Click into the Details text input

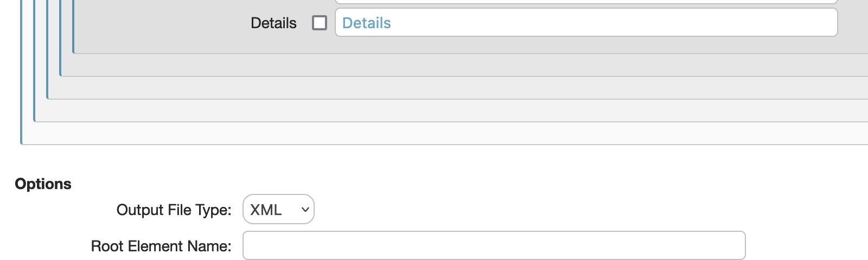(586, 23)
